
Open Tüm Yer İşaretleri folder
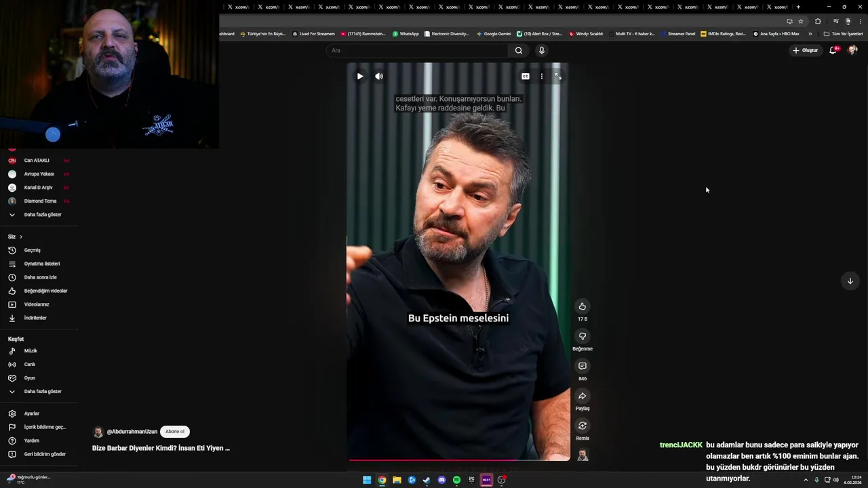[x=843, y=34]
